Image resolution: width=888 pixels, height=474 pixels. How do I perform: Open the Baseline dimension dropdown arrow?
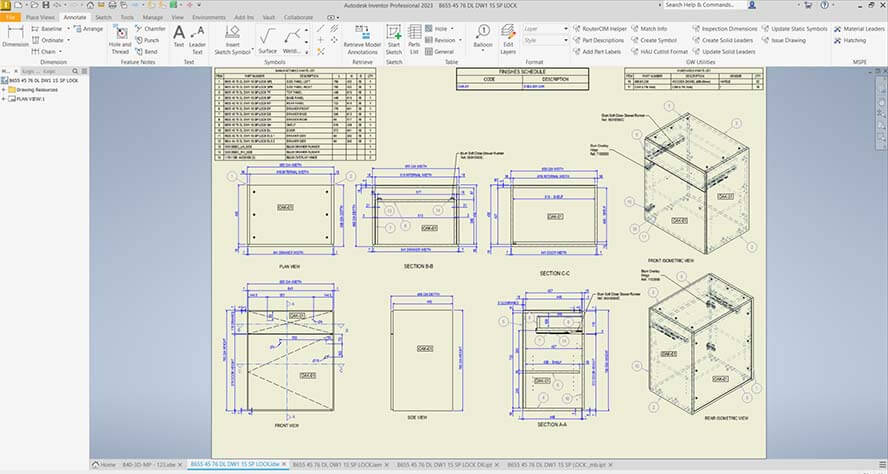pyautogui.click(x=70, y=29)
